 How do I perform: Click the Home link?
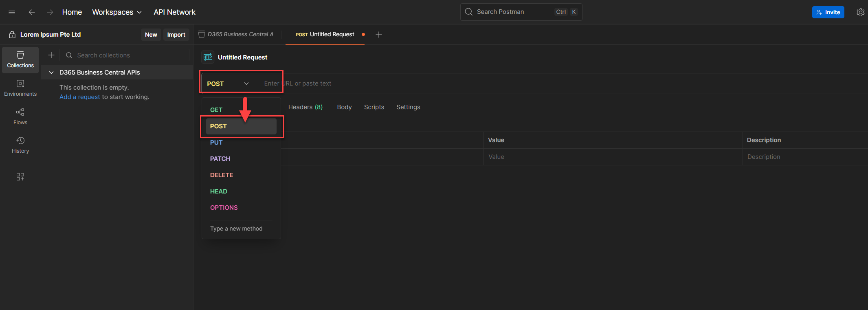coord(72,12)
